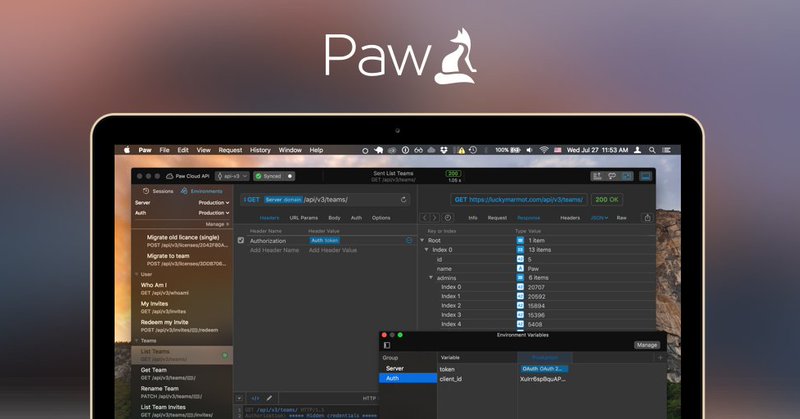
Task: Click the share icon in response pane
Action: [x=647, y=218]
